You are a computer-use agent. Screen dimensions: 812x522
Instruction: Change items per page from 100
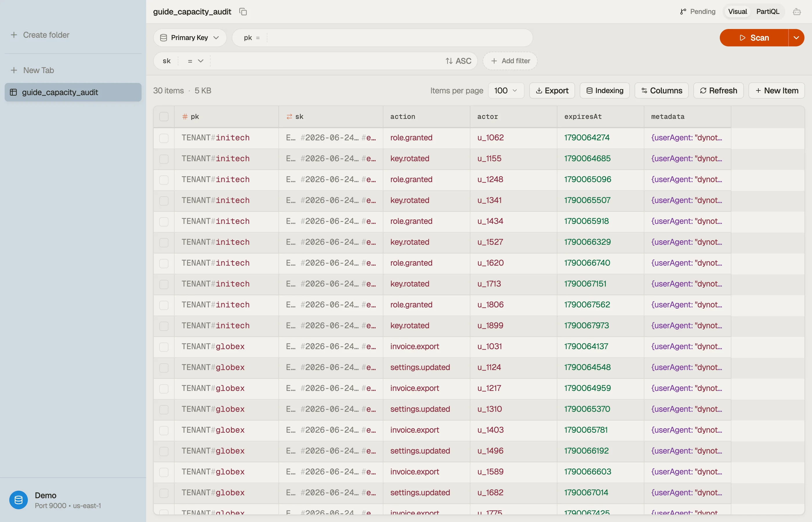click(506, 90)
